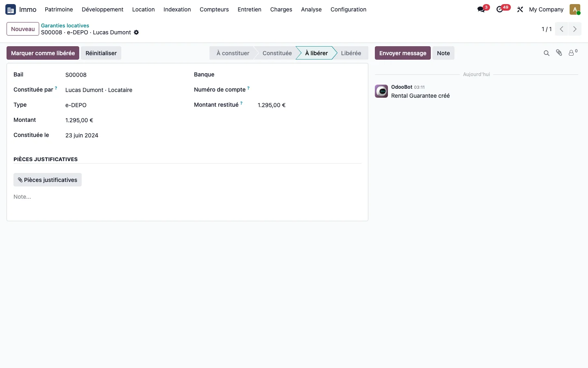Switch company via My Company
The image size is (588, 368).
click(546, 9)
